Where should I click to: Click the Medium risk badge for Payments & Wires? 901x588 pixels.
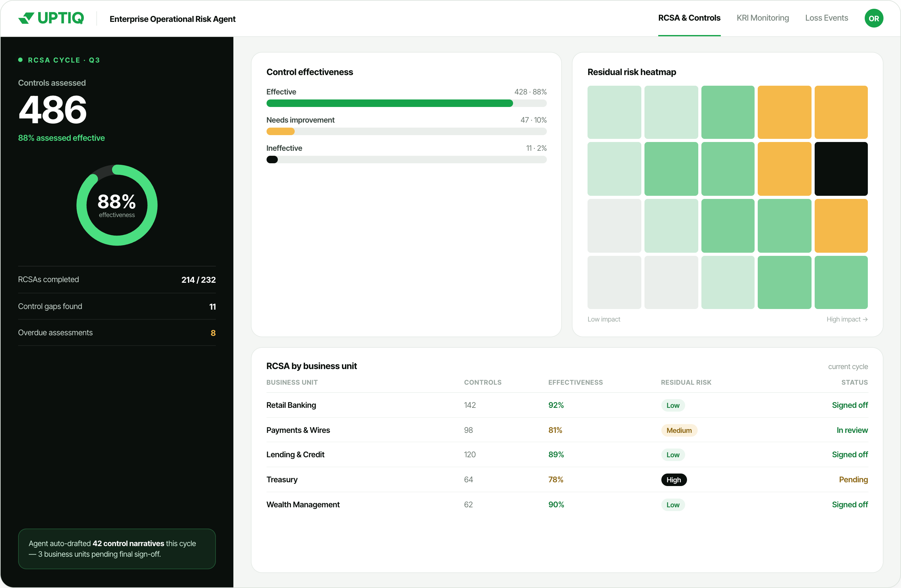(679, 430)
